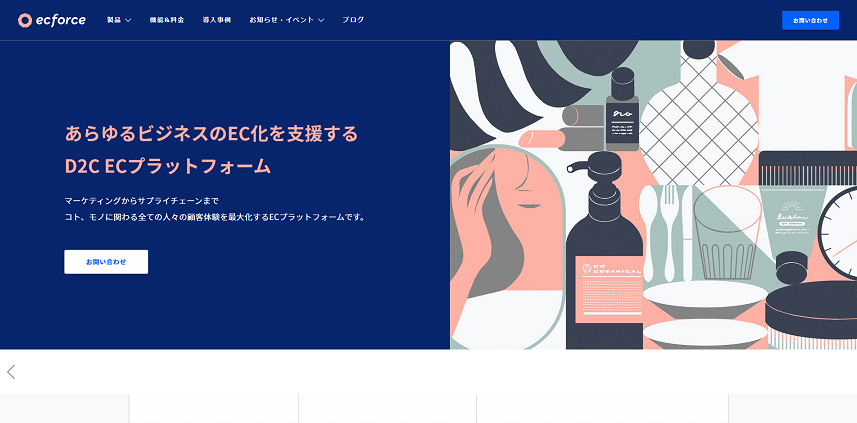Viewport: 857px width, 423px height.
Task: Expand the 製品 dropdown menu
Action: [119, 20]
